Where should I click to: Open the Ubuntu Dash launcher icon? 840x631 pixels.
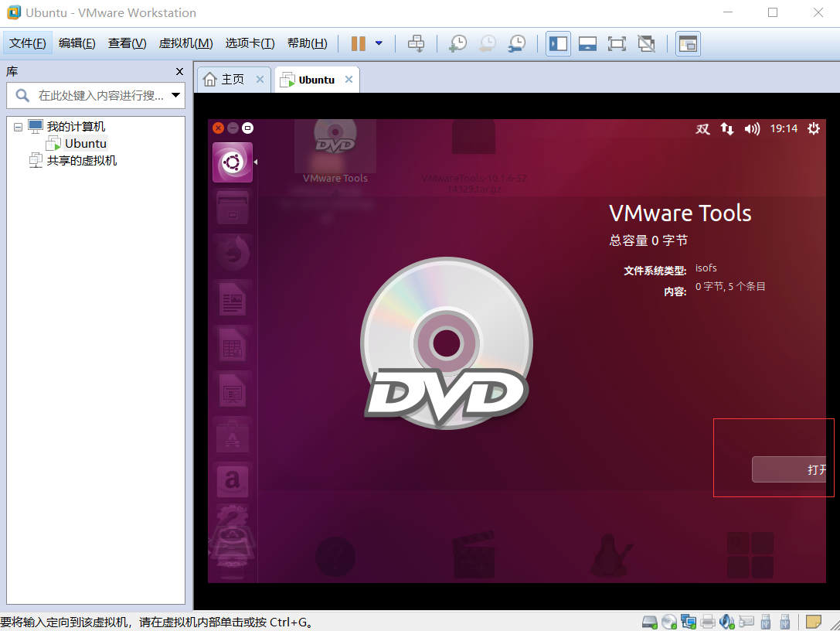tap(233, 162)
